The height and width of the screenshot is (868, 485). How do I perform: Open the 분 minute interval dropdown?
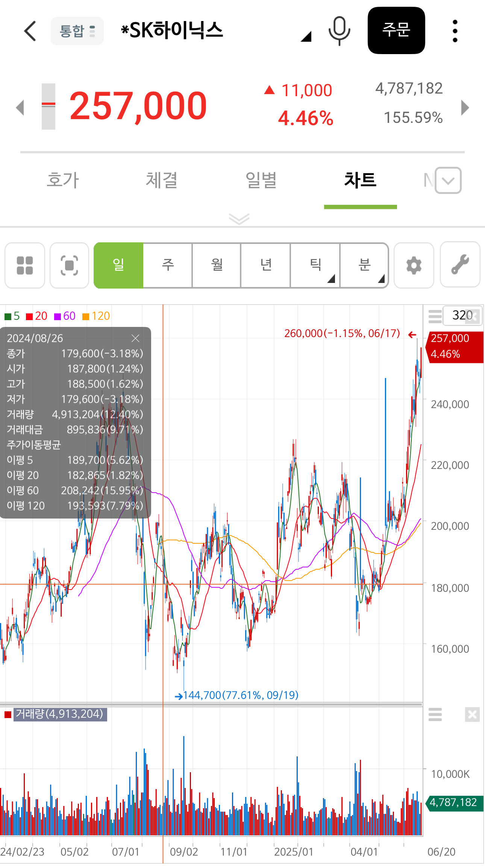coord(364,265)
